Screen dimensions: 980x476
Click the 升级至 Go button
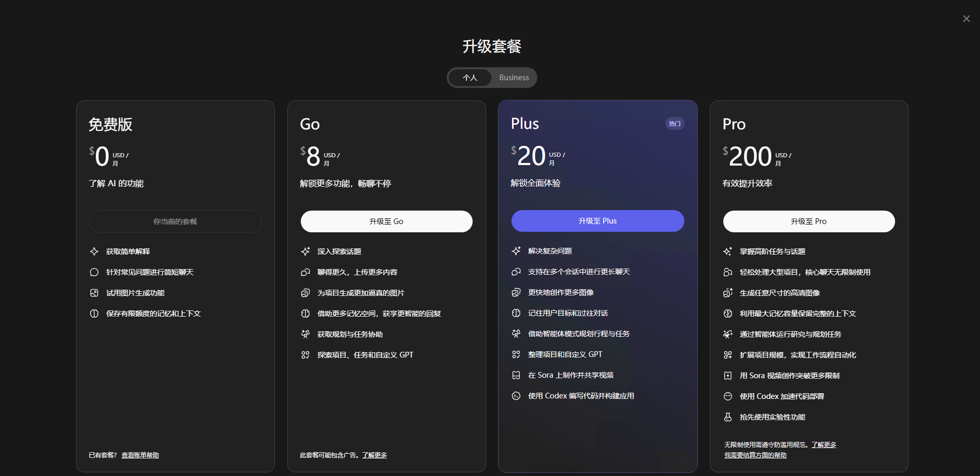point(386,221)
